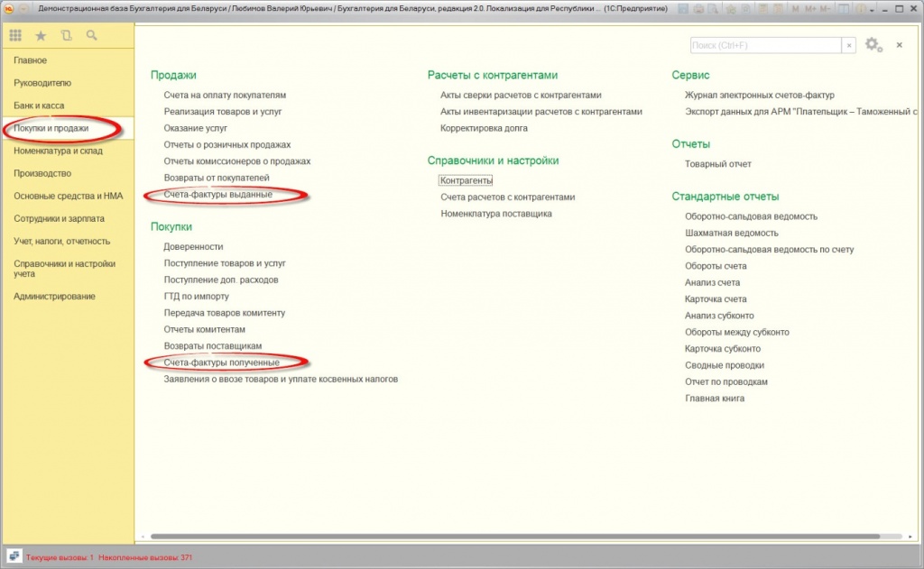
Task: Open Оборотно-сальдовая ведомость report
Action: click(751, 216)
